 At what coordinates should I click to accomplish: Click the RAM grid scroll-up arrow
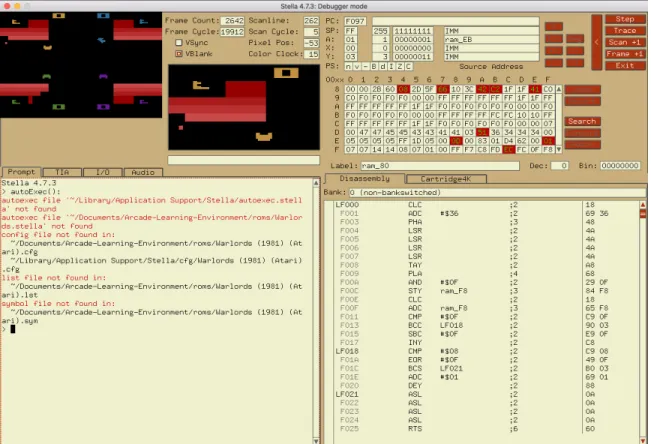[559, 89]
